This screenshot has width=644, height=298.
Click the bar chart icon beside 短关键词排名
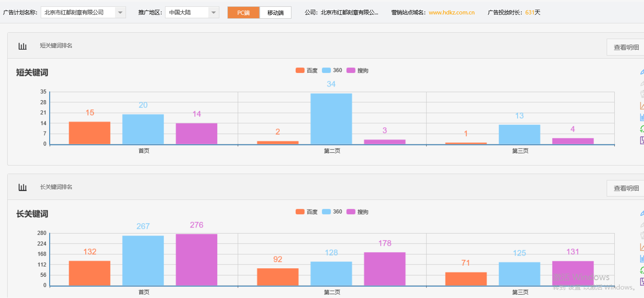[22, 46]
